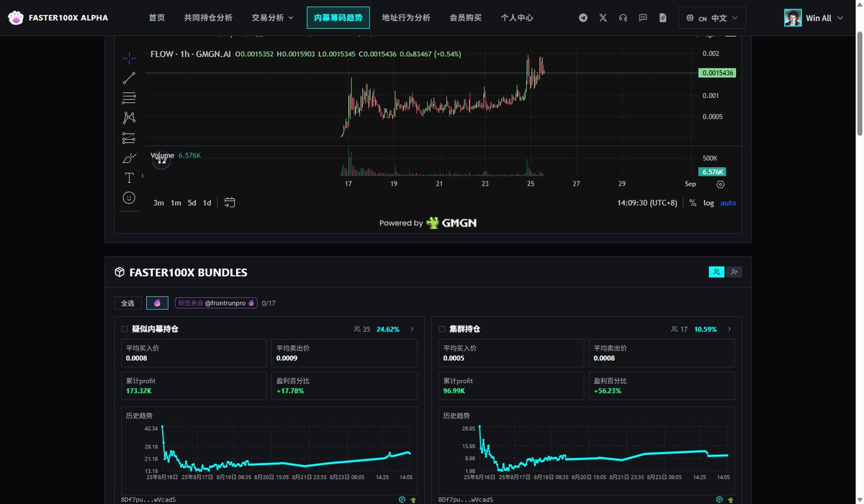Screen dimensions: 864x504
Task: Click 173.32K cumulative profit value
Action: click(x=139, y=390)
